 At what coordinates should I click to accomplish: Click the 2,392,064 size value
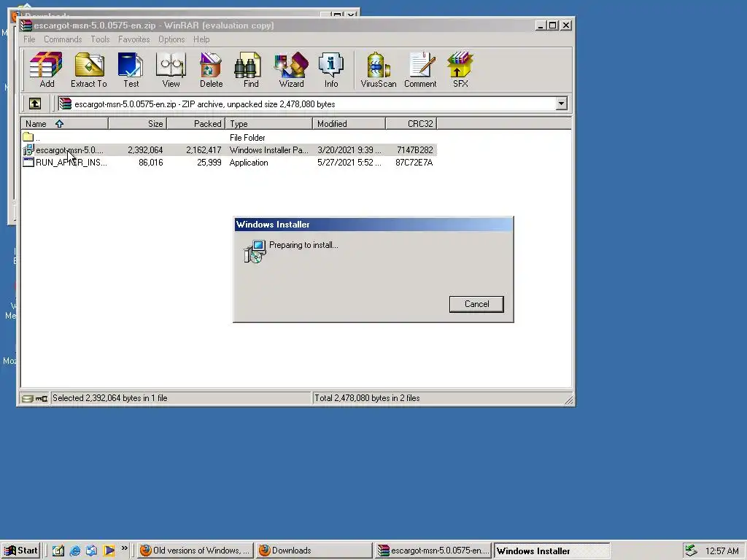(145, 150)
